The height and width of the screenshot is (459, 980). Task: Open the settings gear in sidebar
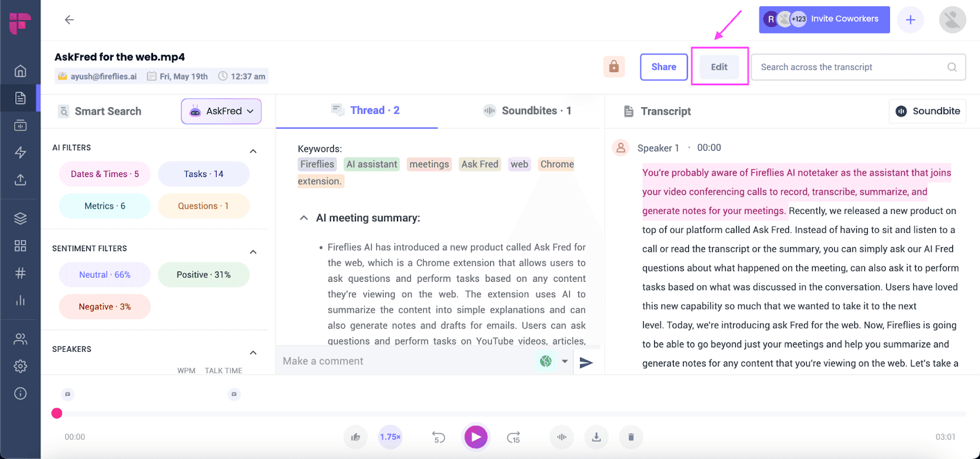tap(20, 366)
